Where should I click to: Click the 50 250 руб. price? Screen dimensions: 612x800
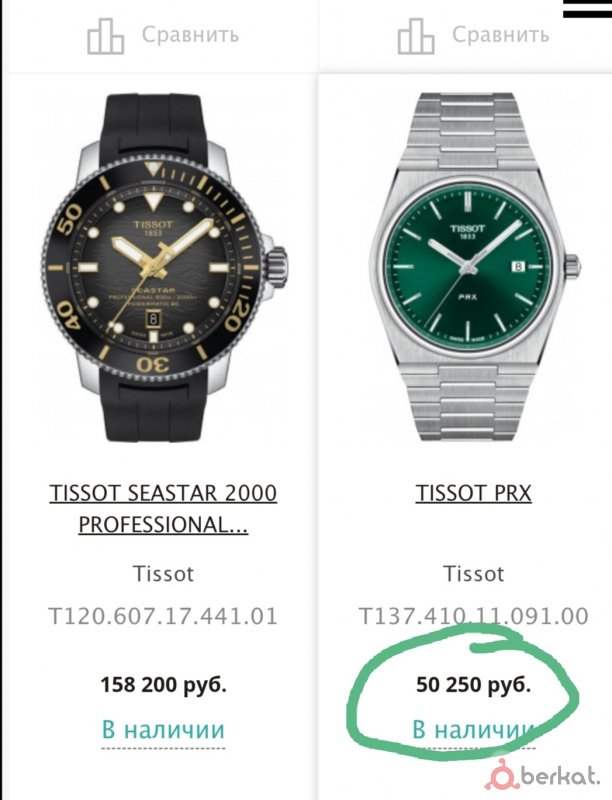pyautogui.click(x=473, y=686)
